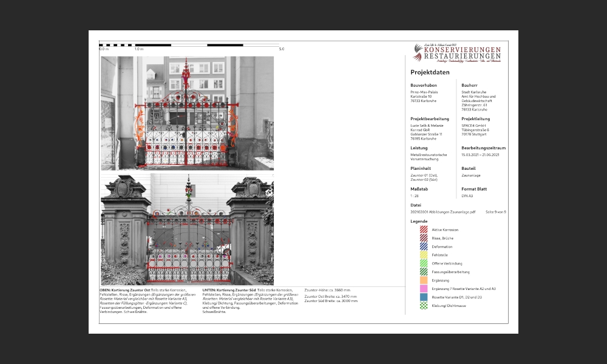Select the blue Deformation legend swatch

(x=423, y=247)
